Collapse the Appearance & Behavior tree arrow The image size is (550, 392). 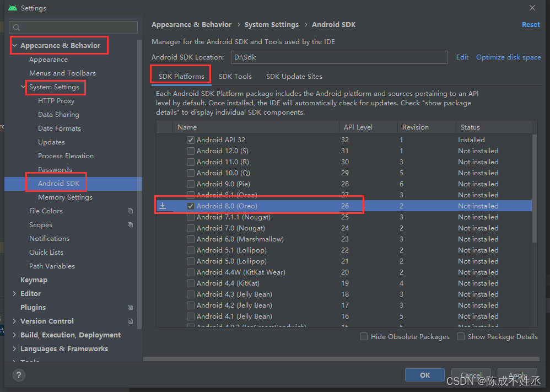coord(15,46)
